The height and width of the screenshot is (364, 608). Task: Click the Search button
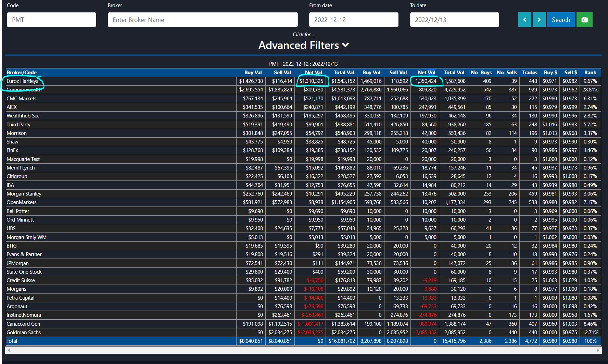pos(561,20)
